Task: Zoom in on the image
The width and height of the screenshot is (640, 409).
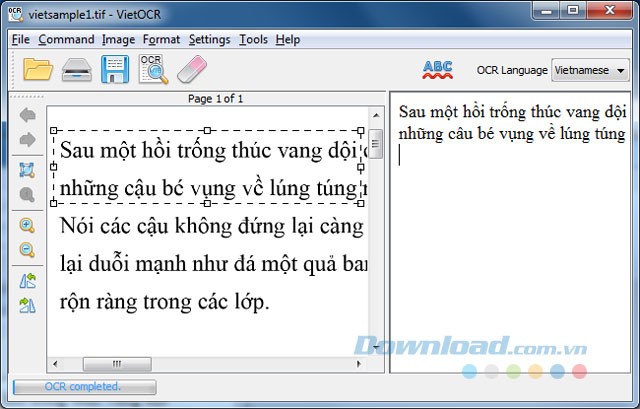Action: (27, 225)
